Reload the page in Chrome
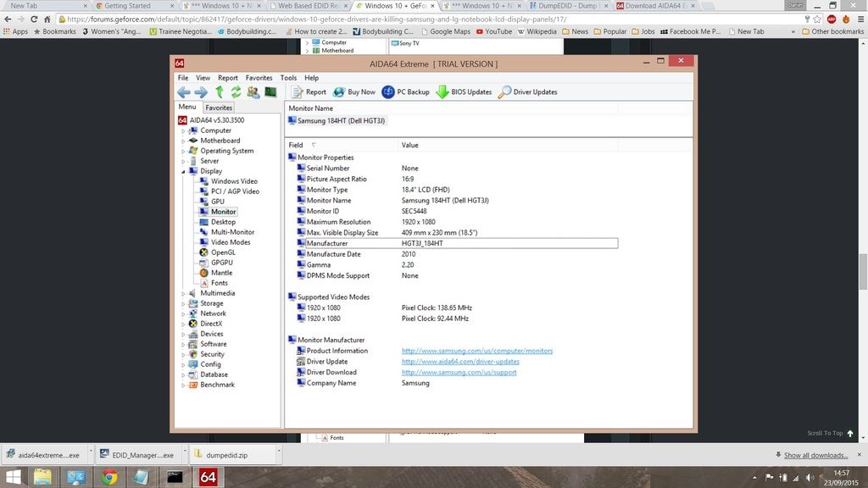Viewport: 868px width, 488px height. tap(34, 19)
